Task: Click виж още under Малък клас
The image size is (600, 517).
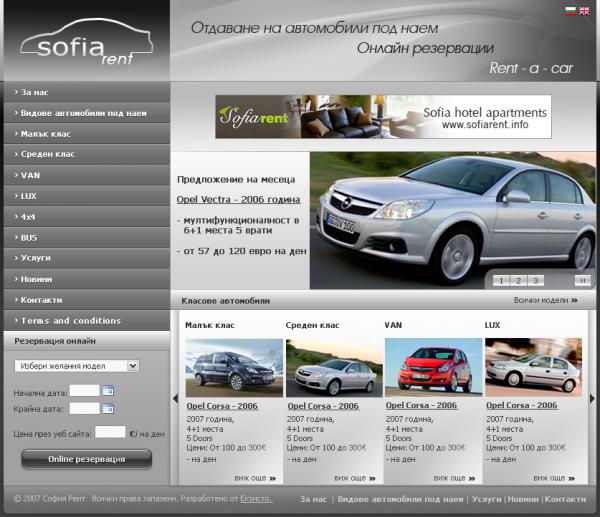Action: (x=255, y=478)
